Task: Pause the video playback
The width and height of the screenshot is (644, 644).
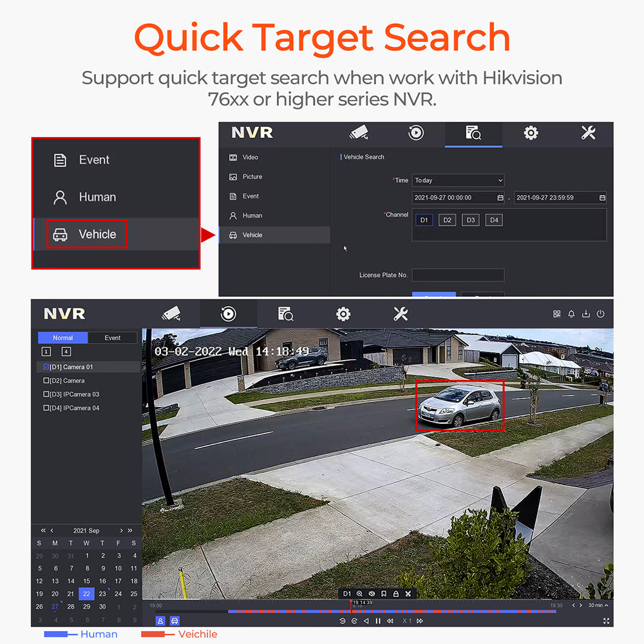Action: point(378,621)
